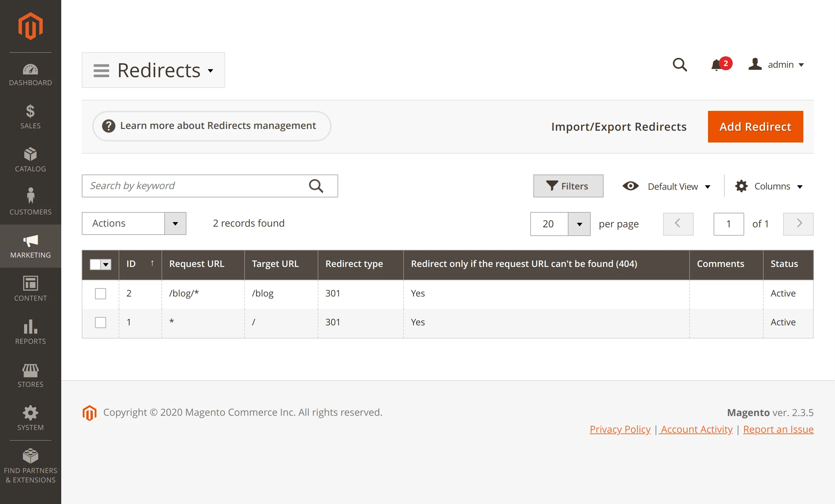Open the admin account menu
Image resolution: width=835 pixels, height=504 pixels.
point(777,65)
